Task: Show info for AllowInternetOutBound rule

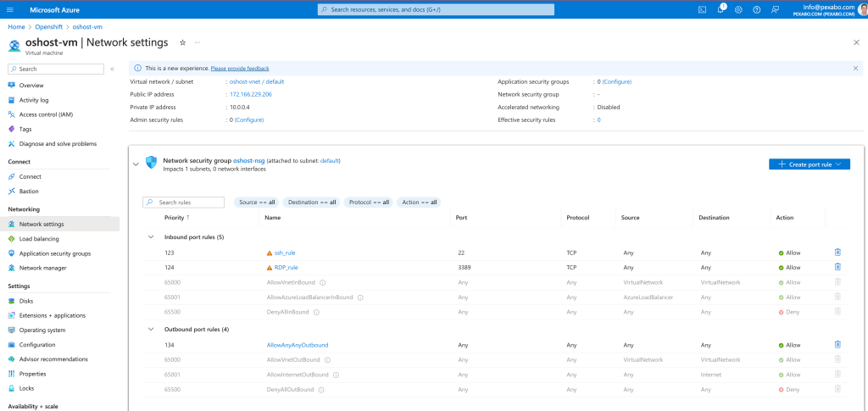Action: [336, 375]
